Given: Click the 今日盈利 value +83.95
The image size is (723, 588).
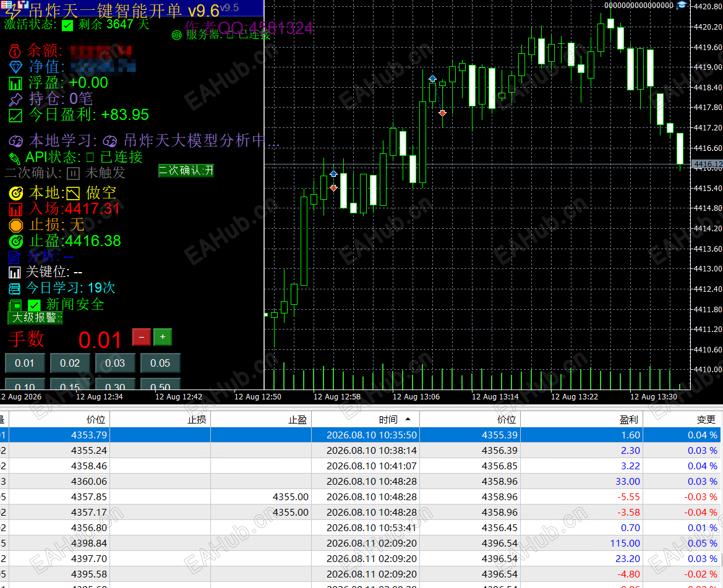Looking at the screenshot, I should tap(125, 115).
